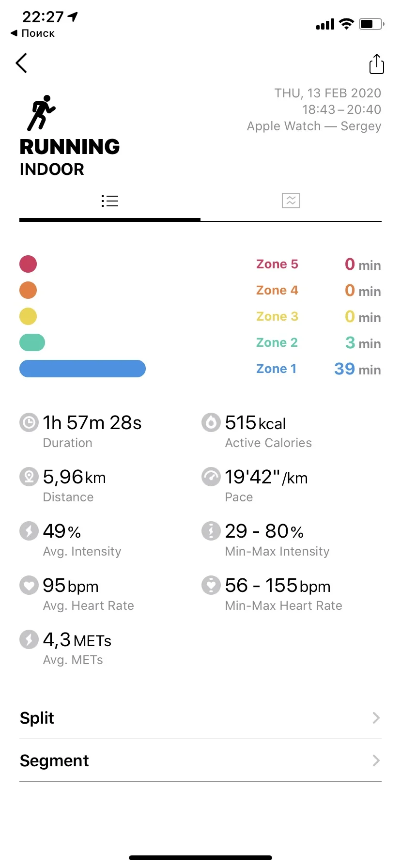Tap the share icon
The image size is (401, 868).
(x=376, y=64)
